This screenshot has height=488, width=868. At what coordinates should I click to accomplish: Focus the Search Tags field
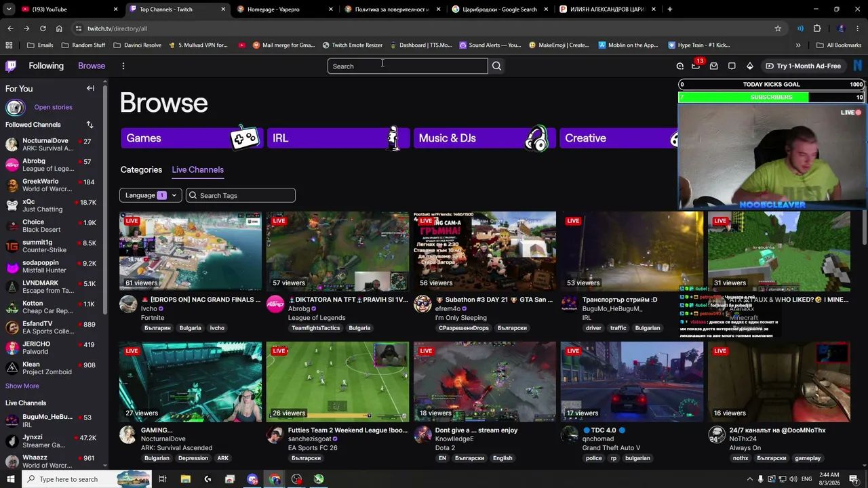point(241,195)
